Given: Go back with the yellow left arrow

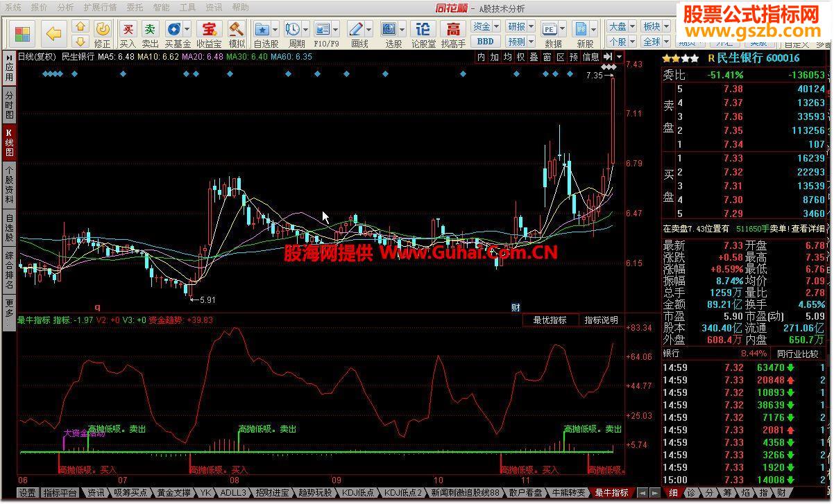Looking at the screenshot, I should [54, 34].
